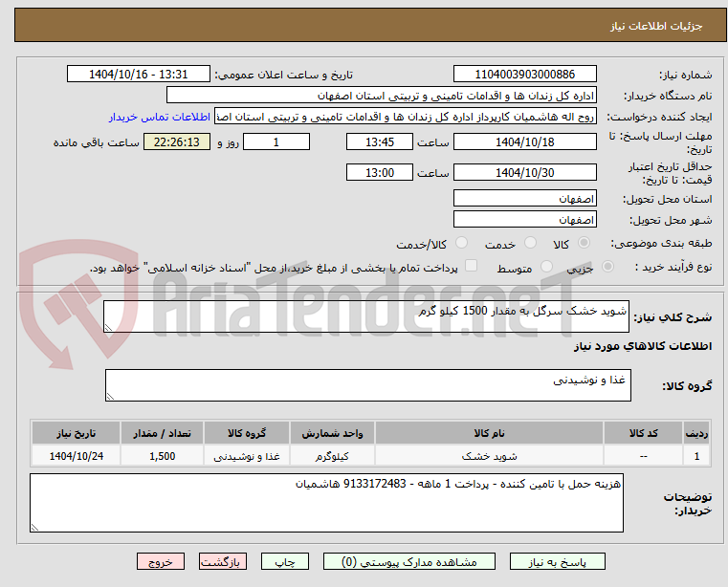Click the 'تعداد / مقدار' column header
This screenshot has width=728, height=587.
(x=162, y=433)
